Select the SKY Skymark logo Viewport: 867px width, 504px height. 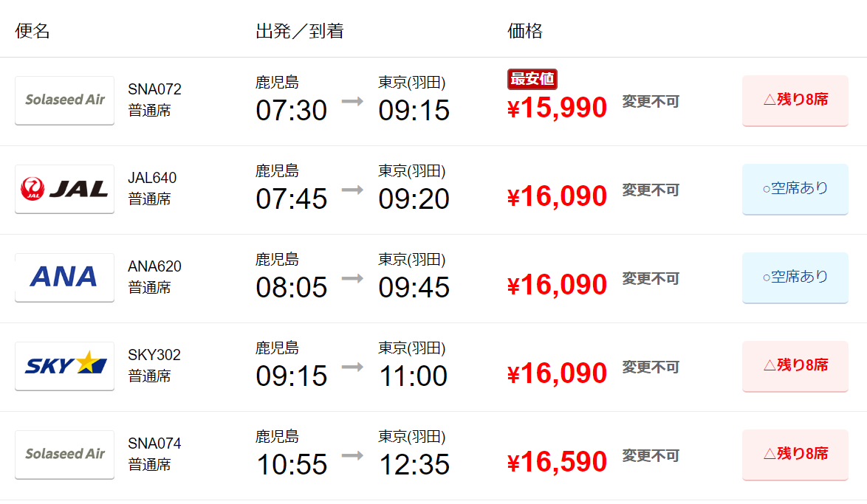pos(65,366)
